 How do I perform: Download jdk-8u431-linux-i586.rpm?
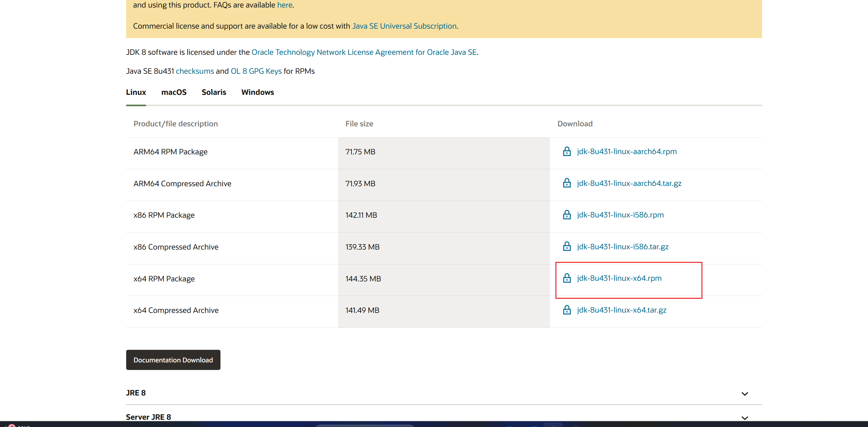620,215
